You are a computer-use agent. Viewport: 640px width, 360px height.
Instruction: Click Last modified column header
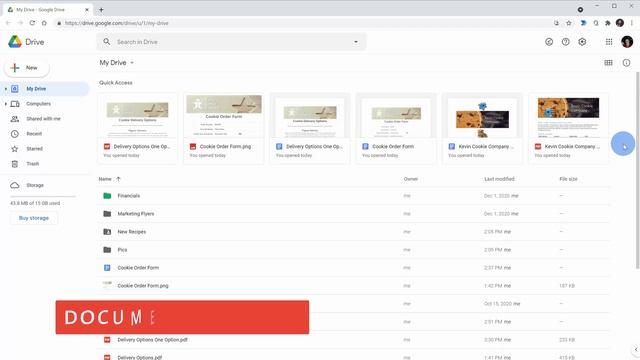coord(499,179)
